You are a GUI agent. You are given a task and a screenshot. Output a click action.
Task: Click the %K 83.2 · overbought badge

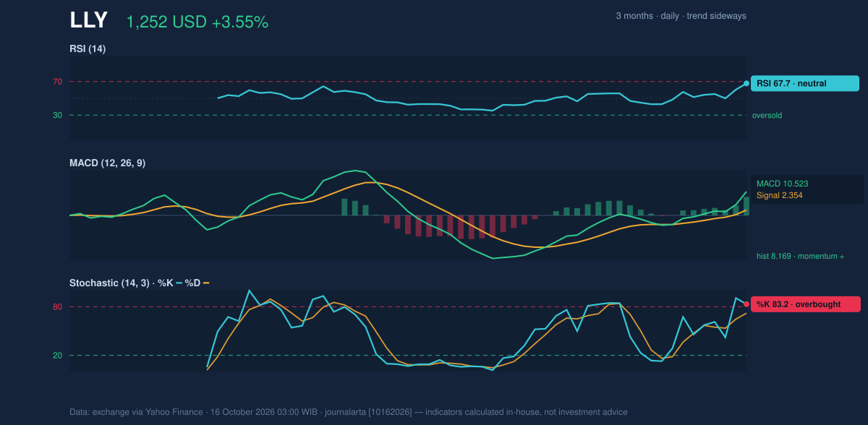(806, 304)
